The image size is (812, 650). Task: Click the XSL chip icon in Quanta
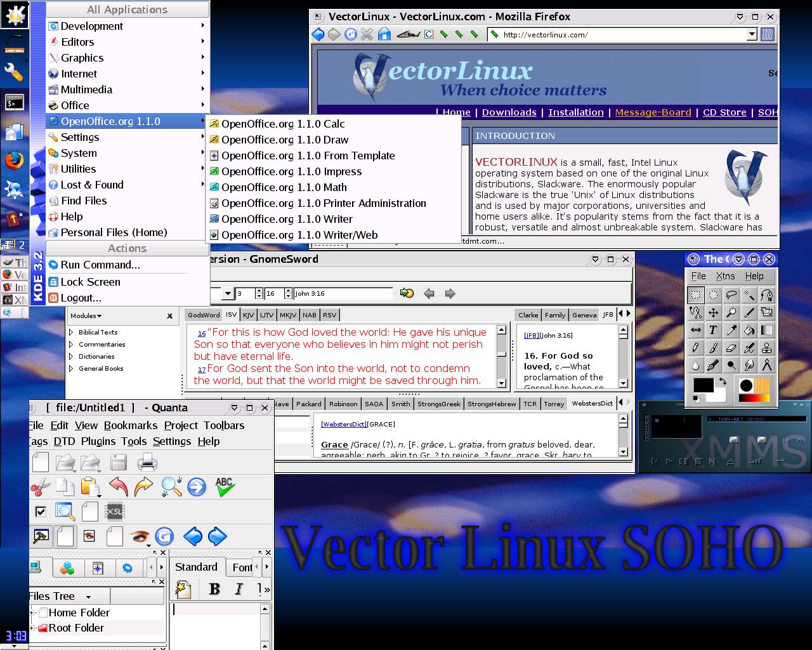tap(115, 512)
